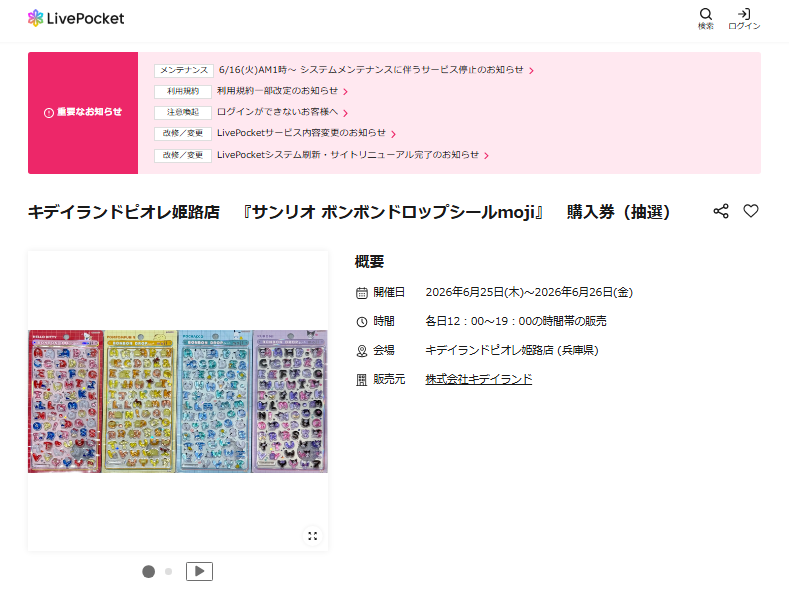This screenshot has width=789, height=606.
Task: Click the 利用規約 tag label
Action: 183,92
